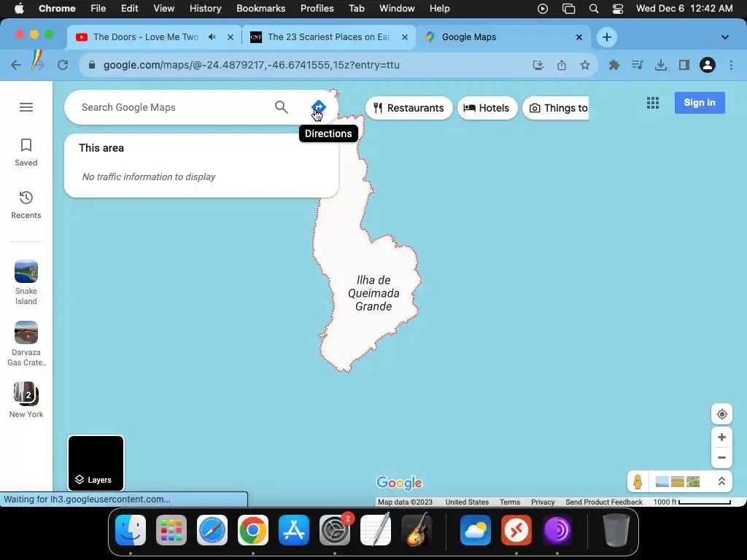The height and width of the screenshot is (560, 747).
Task: Open GarageBand from the Dock
Action: tap(417, 530)
